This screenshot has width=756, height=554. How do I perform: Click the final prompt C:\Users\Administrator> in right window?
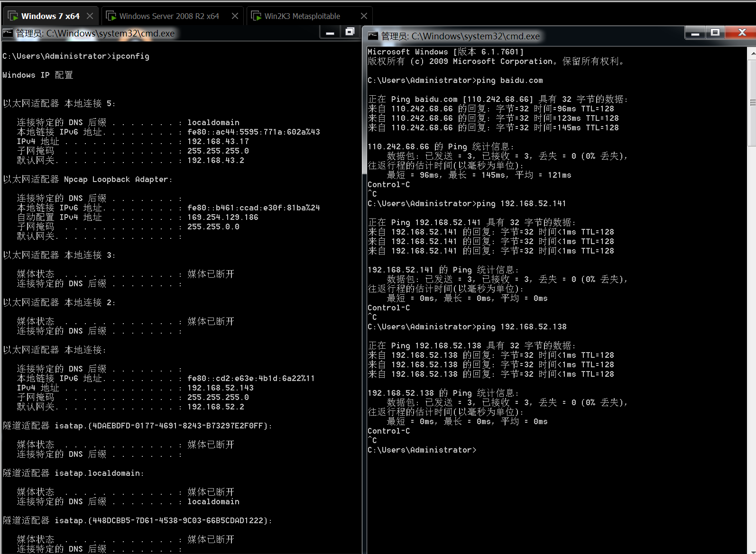pyautogui.click(x=422, y=450)
